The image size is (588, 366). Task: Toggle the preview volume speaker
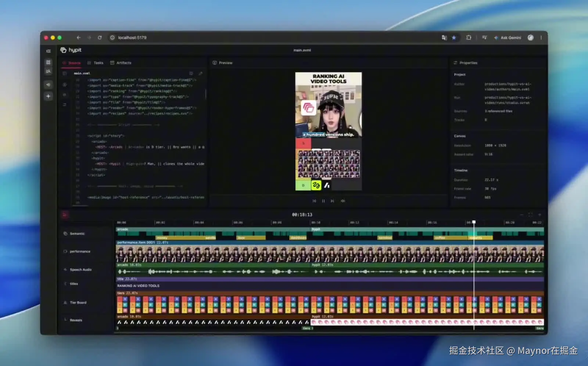[x=343, y=201]
